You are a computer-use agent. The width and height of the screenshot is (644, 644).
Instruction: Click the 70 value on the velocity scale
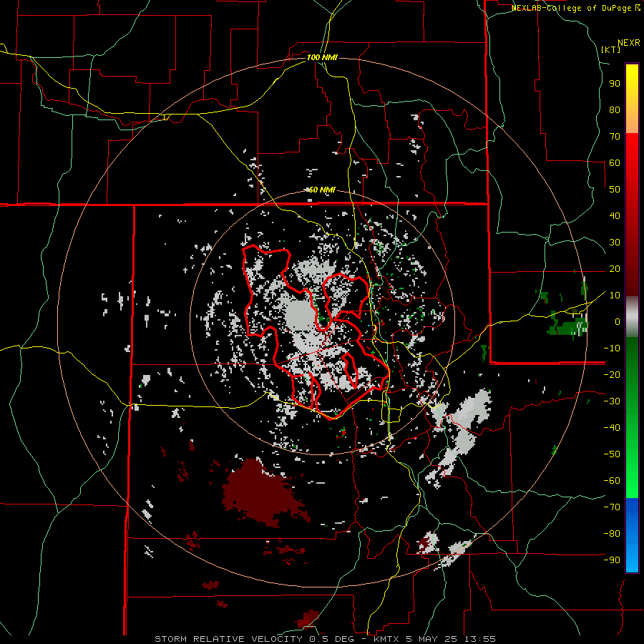click(x=615, y=137)
